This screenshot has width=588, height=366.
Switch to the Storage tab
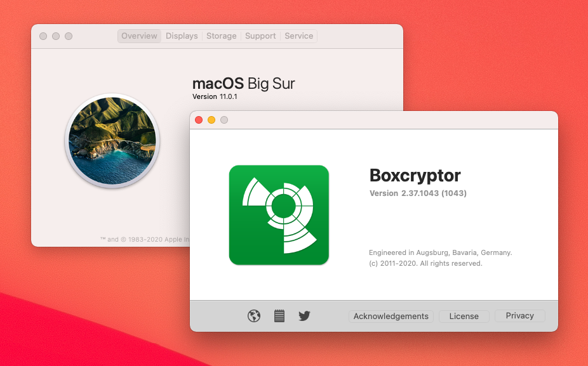coord(221,36)
